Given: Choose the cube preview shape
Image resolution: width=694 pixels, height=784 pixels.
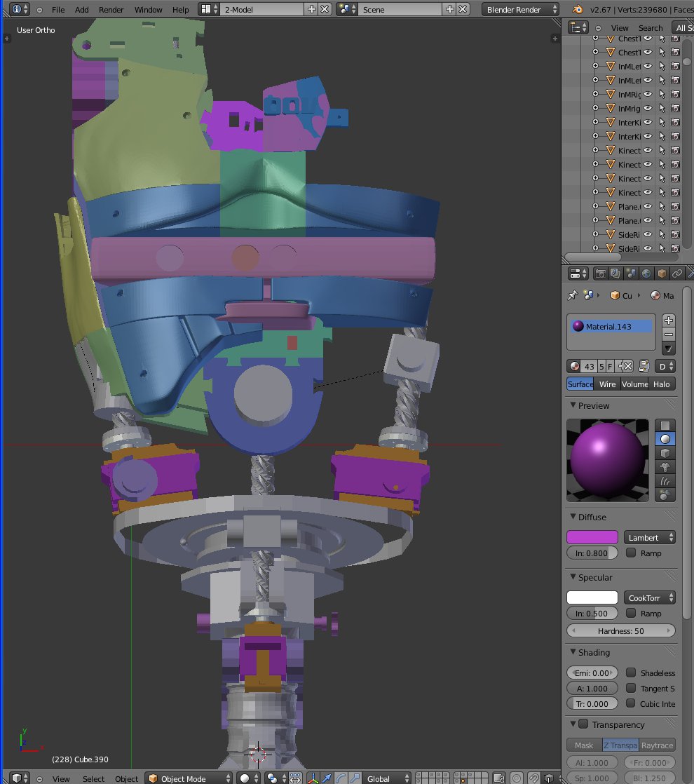Looking at the screenshot, I should 665,453.
